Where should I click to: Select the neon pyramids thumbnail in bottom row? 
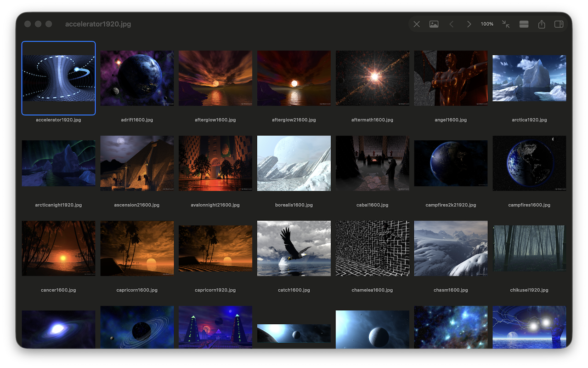(x=215, y=327)
